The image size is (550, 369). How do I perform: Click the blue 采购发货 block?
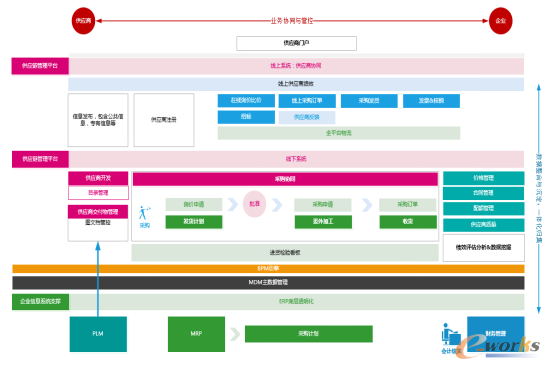(369, 101)
